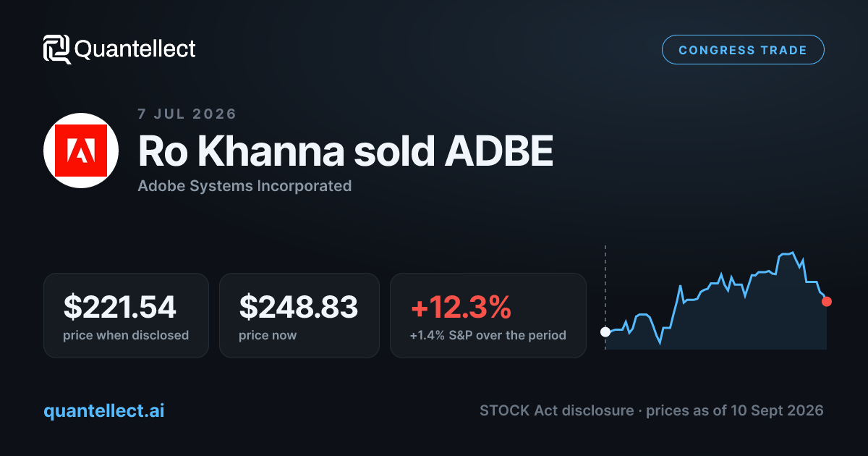Click the Adobe Systems Incorporated subtitle

[x=244, y=186]
